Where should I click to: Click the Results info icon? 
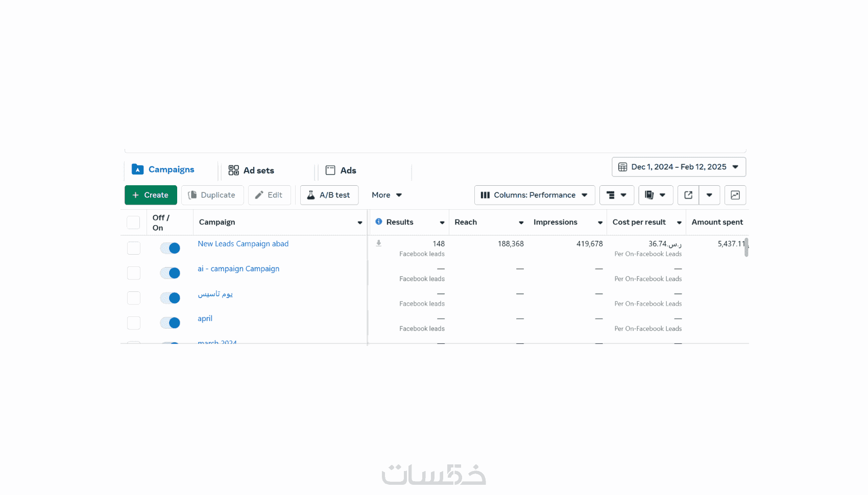click(379, 221)
